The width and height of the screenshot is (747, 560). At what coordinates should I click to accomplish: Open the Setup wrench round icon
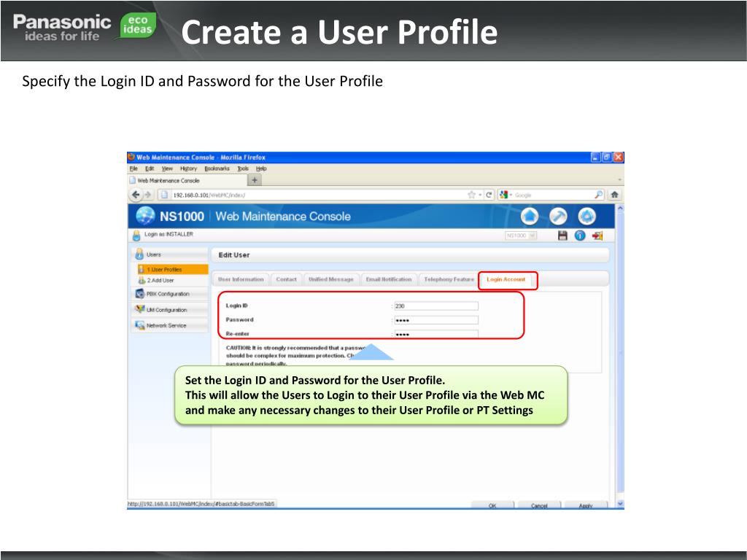tap(558, 216)
